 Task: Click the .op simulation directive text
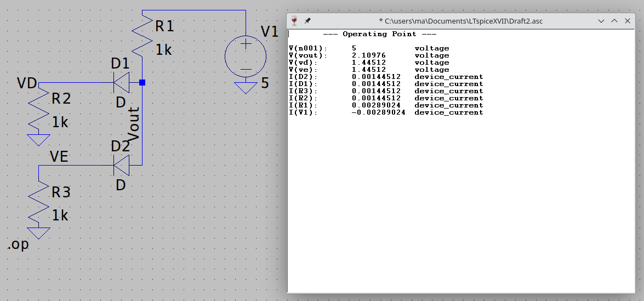tap(18, 245)
